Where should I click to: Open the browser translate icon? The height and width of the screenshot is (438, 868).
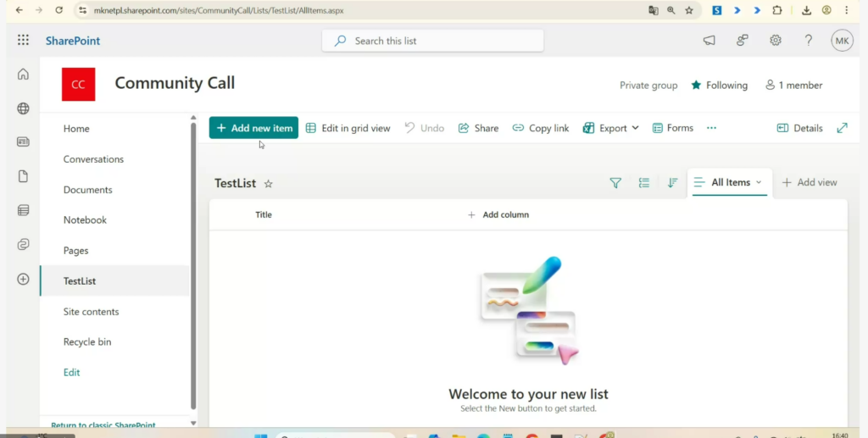point(654,10)
